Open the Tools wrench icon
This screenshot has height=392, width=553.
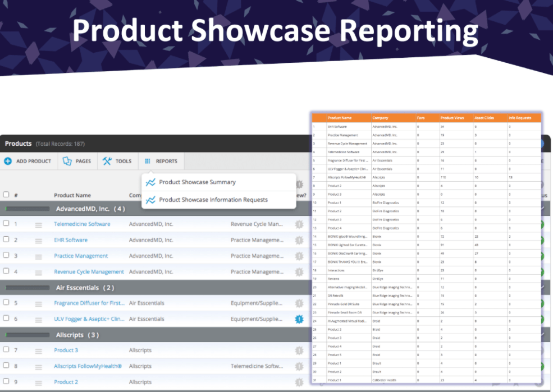107,161
